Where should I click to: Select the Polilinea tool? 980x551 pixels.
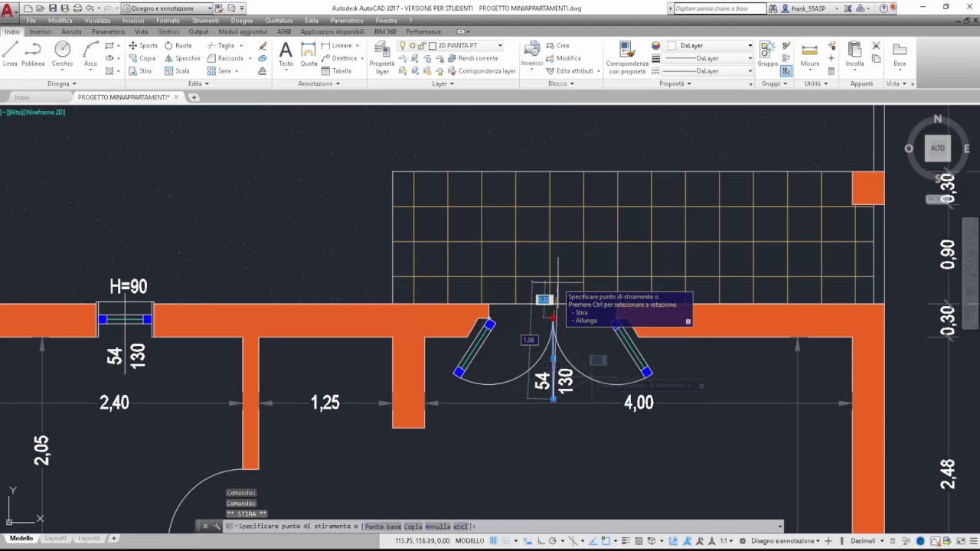33,54
